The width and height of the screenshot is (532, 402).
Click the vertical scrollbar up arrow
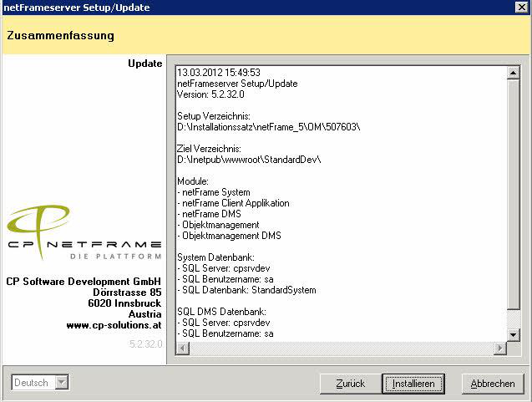click(513, 73)
